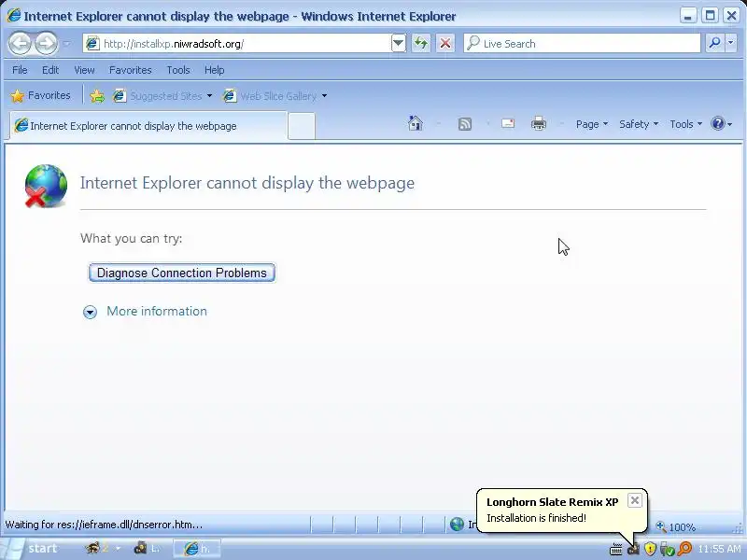Click the Read Mail icon
Viewport: 747px width, 560px height.
508,124
